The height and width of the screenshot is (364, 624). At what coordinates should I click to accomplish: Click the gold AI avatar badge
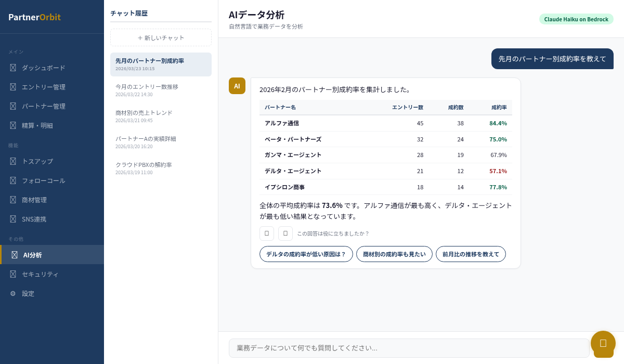tap(237, 86)
